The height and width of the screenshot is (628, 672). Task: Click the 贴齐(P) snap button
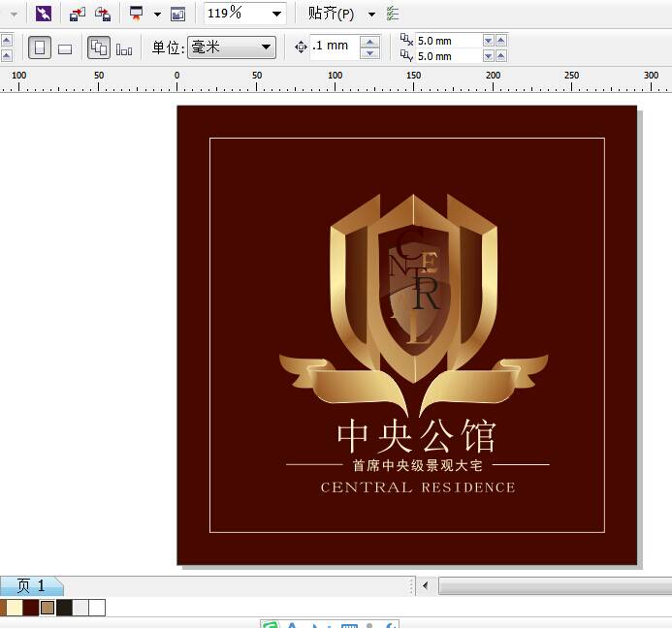point(331,14)
